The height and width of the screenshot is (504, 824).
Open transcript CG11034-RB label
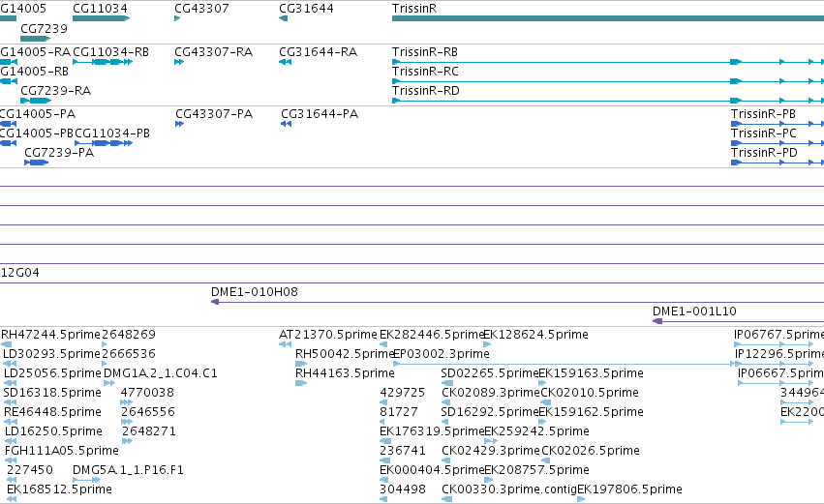tap(111, 52)
